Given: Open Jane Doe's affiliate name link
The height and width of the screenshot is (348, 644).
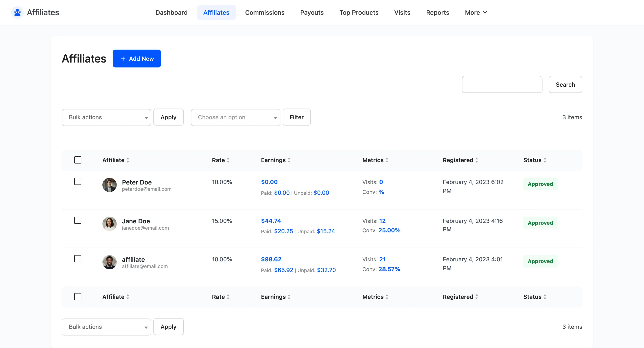Looking at the screenshot, I should pos(136,221).
